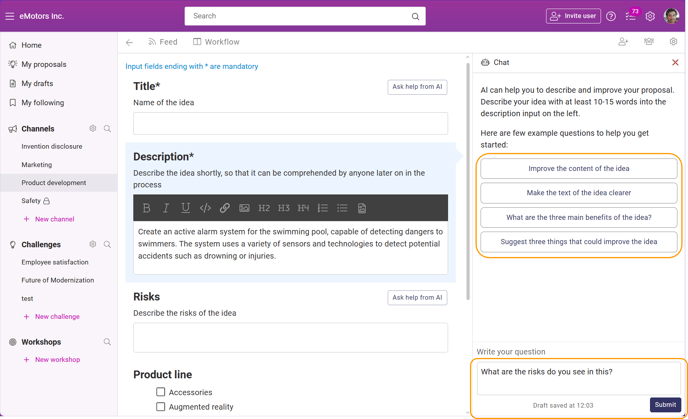Viewport: 688px width, 419px height.
Task: Switch to the Workflow tab
Action: click(x=216, y=42)
